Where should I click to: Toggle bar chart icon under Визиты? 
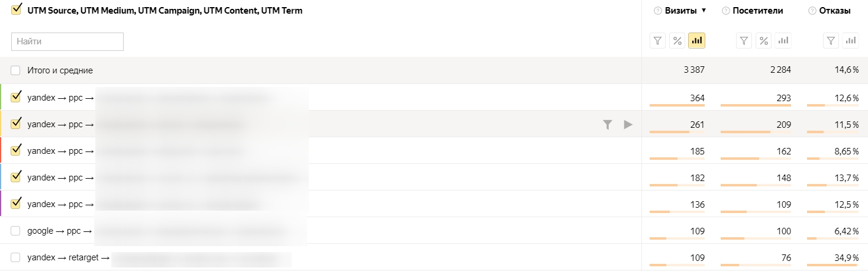(x=697, y=41)
